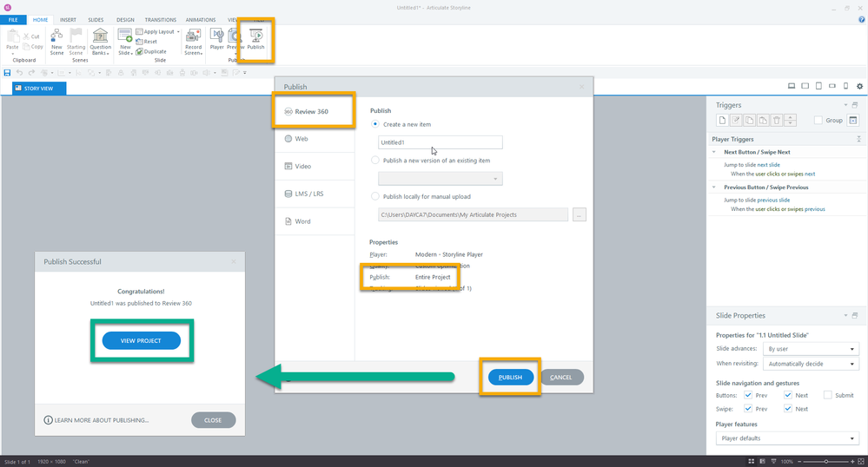The width and height of the screenshot is (868, 467).
Task: Save project using floppy disk icon
Action: click(x=7, y=73)
